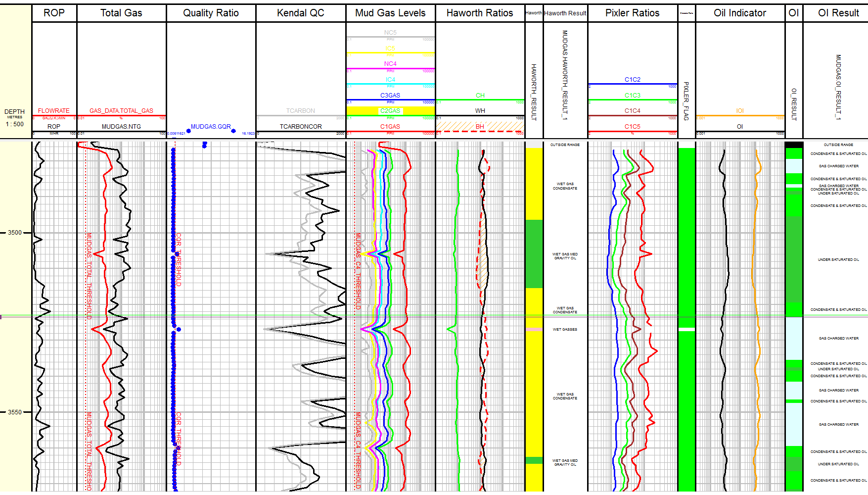The width and height of the screenshot is (868, 495).
Task: Click the FLOWRATE curve label
Action: tap(54, 111)
